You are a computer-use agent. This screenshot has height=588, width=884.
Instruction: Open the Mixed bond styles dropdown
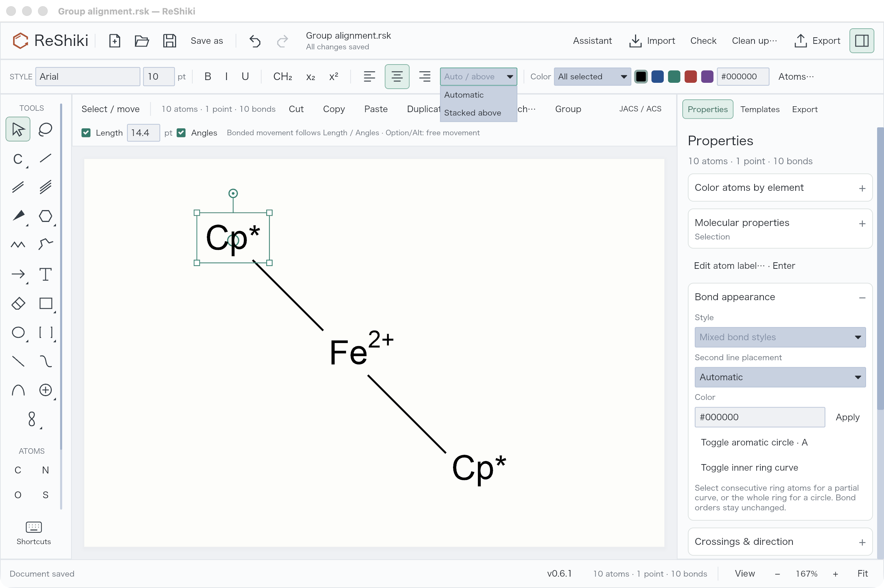[780, 337]
